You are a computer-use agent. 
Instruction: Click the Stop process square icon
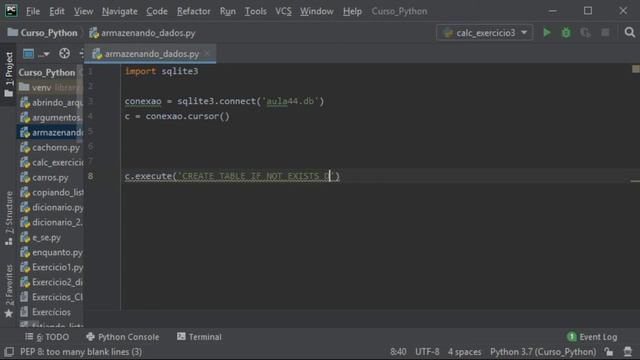(605, 33)
